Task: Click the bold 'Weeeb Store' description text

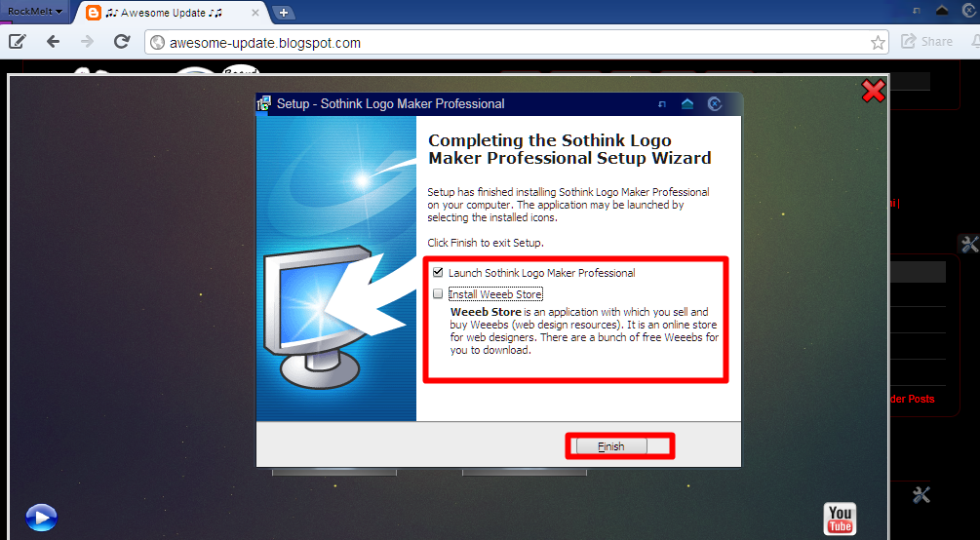Action: pos(487,311)
